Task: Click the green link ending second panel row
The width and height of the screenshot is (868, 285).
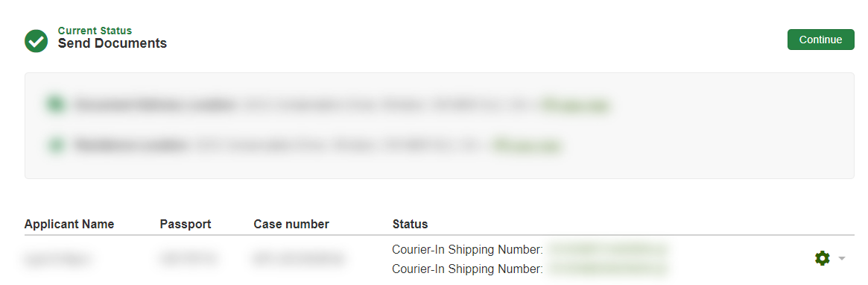Action: coord(527,145)
